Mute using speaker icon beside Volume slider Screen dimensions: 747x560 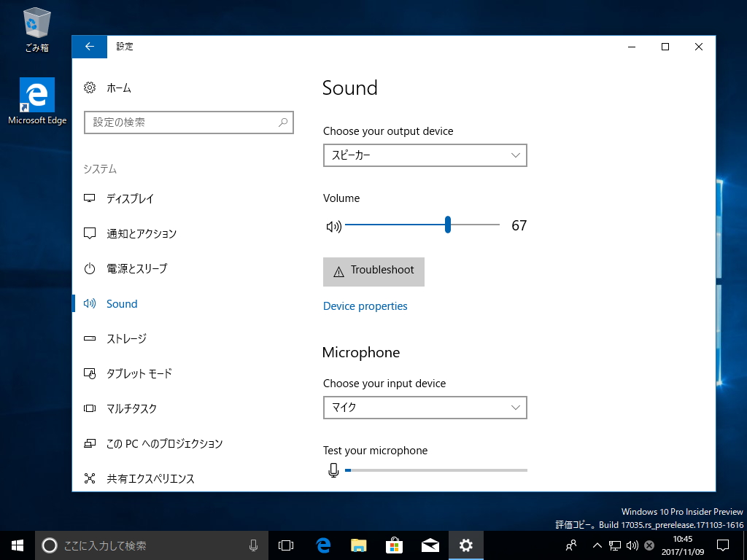[x=333, y=227]
